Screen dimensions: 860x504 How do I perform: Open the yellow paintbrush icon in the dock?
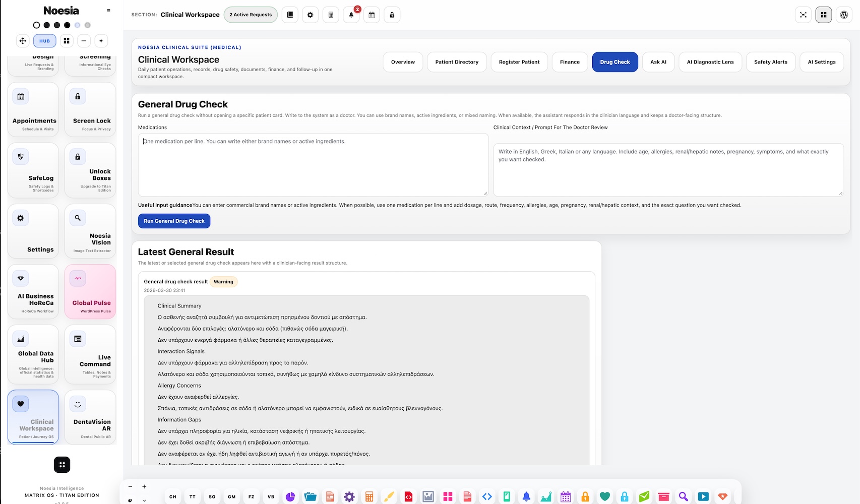389,496
